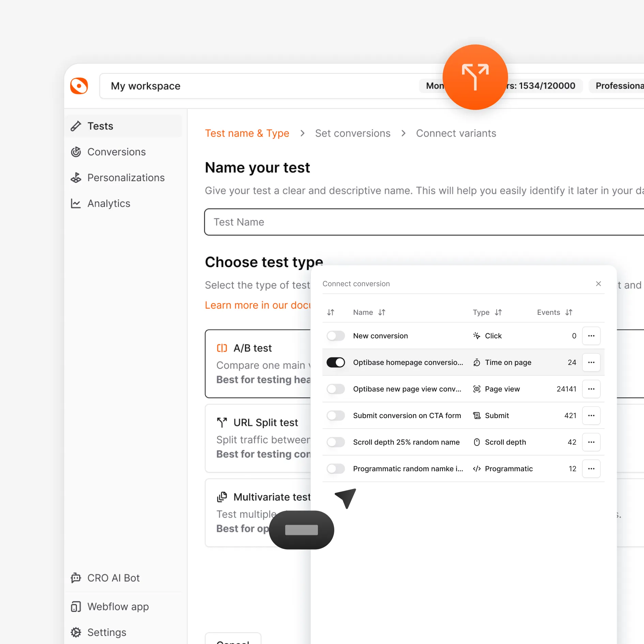The image size is (644, 644).
Task: Click the Time on page clock icon
Action: (477, 362)
